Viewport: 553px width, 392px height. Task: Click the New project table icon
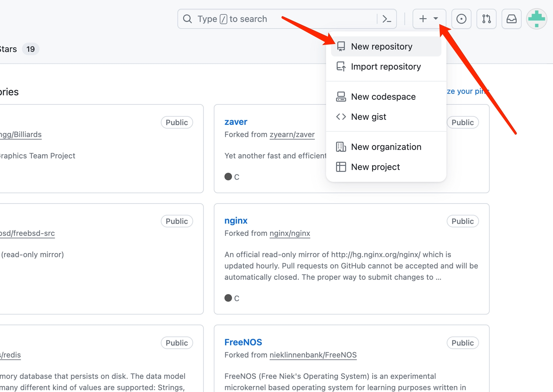coord(341,167)
